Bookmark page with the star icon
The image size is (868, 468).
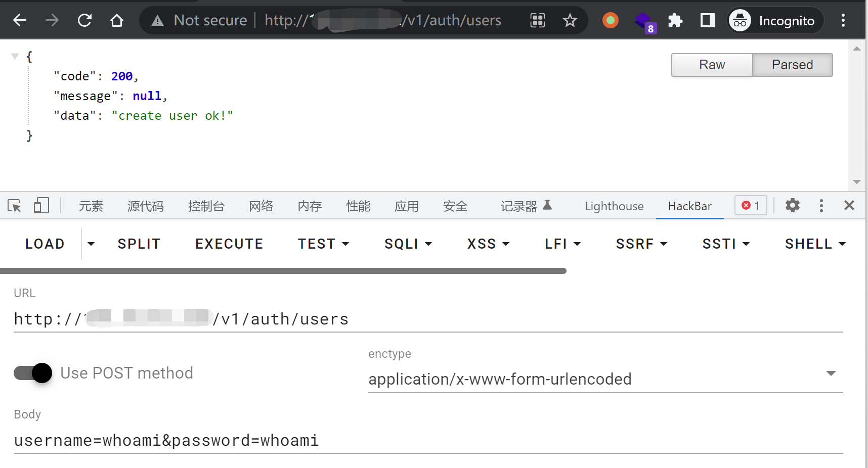click(570, 20)
